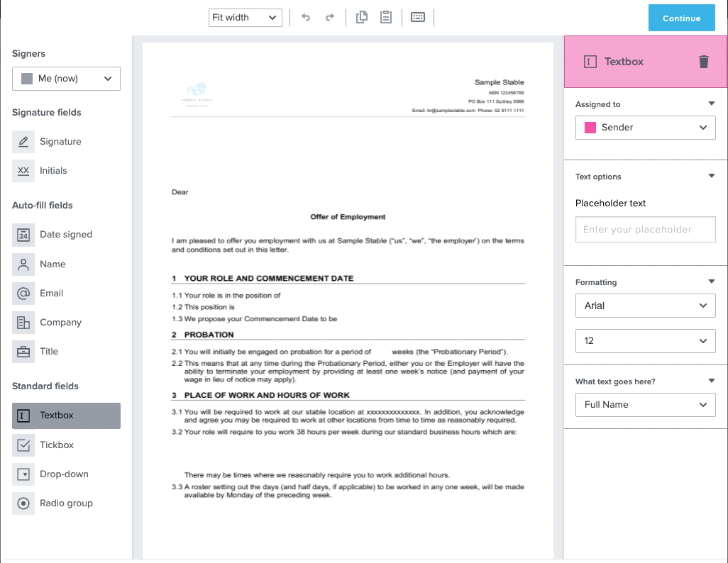Delete the textbox using the trash icon
This screenshot has height=563, width=728.
[x=704, y=62]
